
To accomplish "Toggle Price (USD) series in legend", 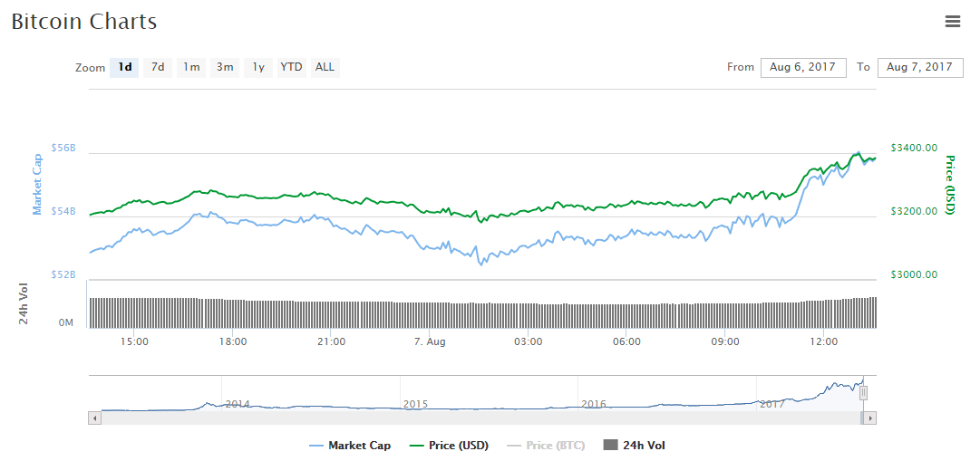I will click(x=448, y=446).
